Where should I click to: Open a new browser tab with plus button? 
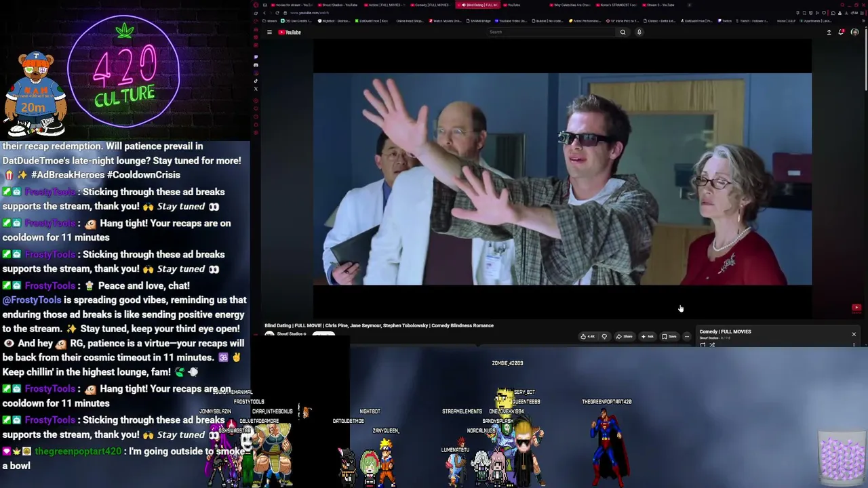coord(690,5)
